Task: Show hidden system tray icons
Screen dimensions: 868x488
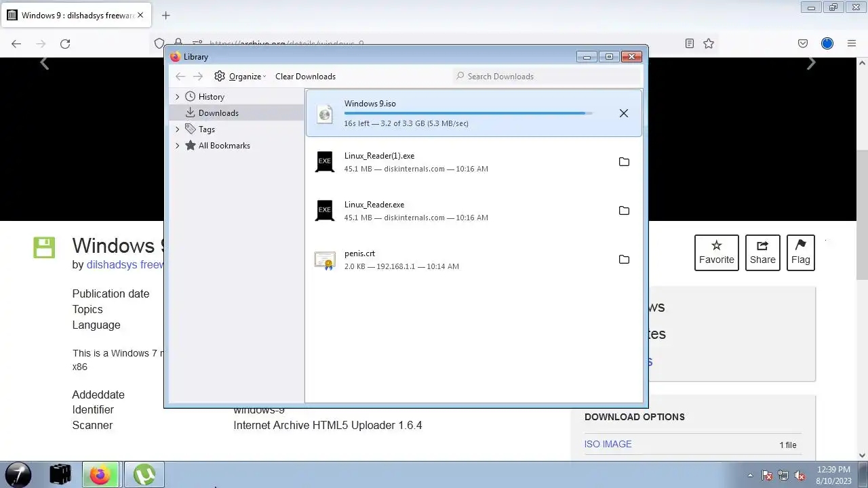Action: [x=750, y=475]
